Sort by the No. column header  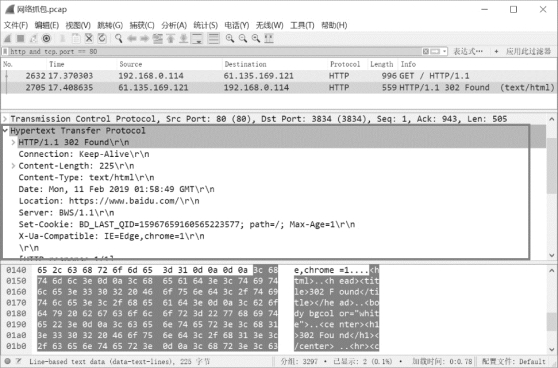[x=24, y=64]
